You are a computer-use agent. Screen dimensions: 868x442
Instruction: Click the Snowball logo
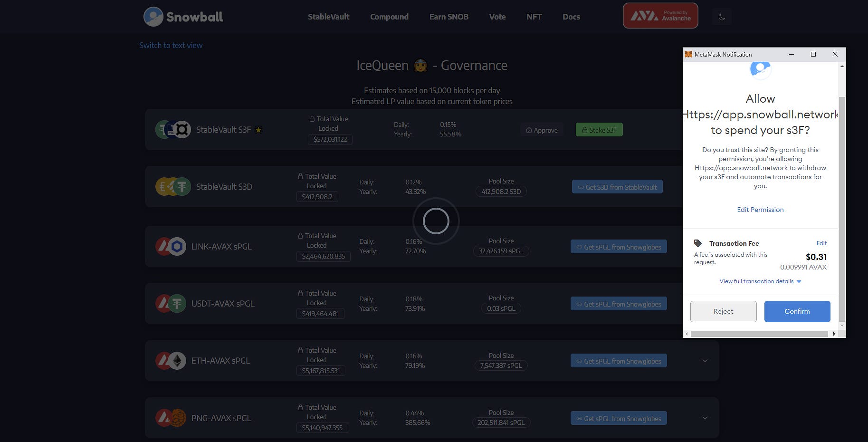click(x=183, y=17)
